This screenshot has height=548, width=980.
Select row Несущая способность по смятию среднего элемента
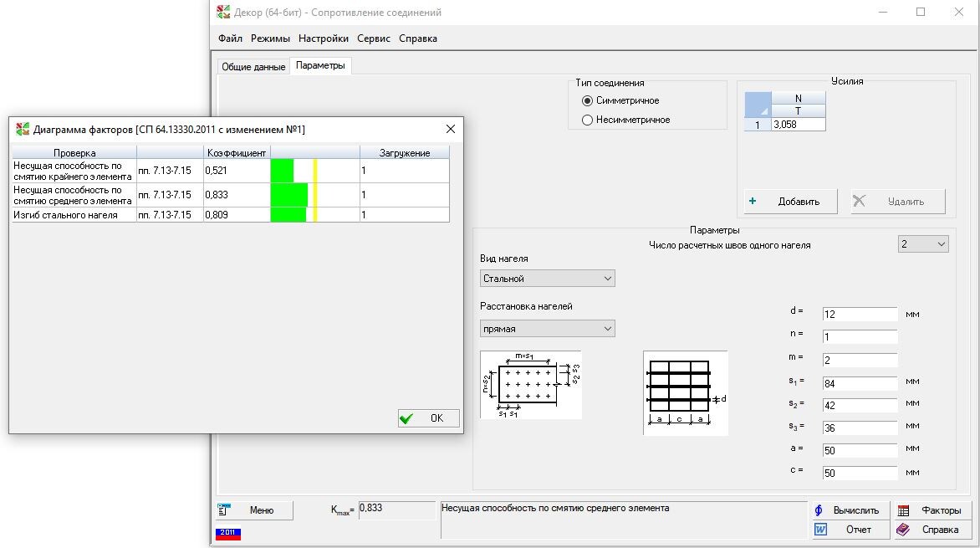(x=231, y=195)
